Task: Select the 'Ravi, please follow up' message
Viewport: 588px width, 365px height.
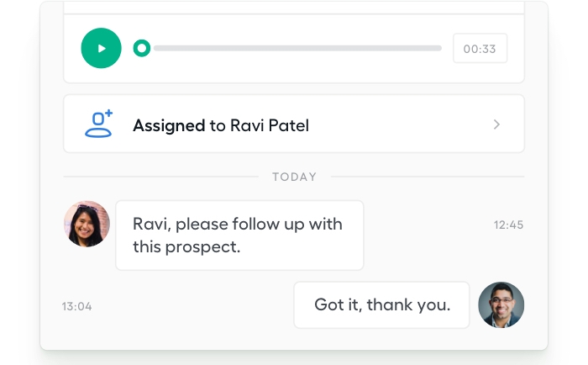Action: [239, 235]
